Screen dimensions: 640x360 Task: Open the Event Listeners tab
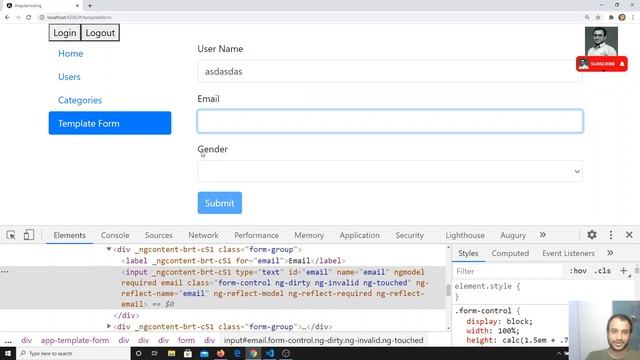[568, 253]
